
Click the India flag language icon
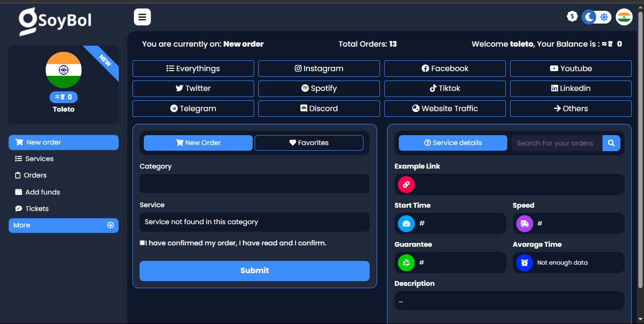coord(624,17)
